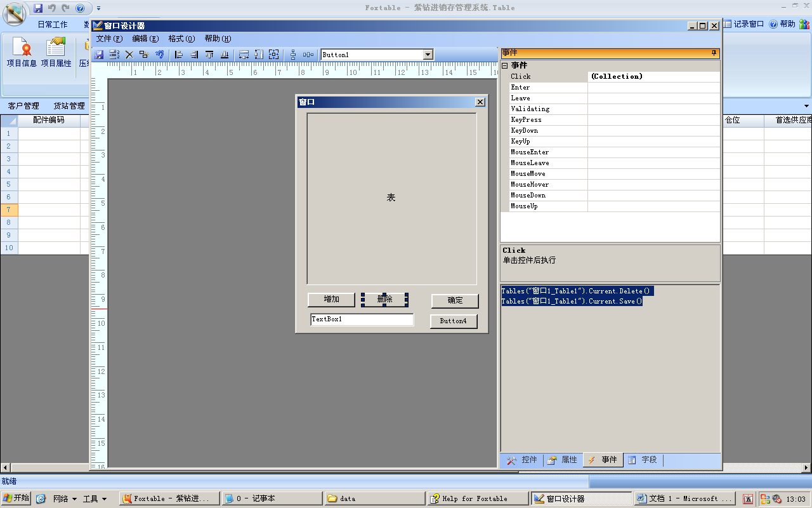Screen dimensions: 812x508
Task: Select the MouseMove event row
Action: [x=610, y=173]
